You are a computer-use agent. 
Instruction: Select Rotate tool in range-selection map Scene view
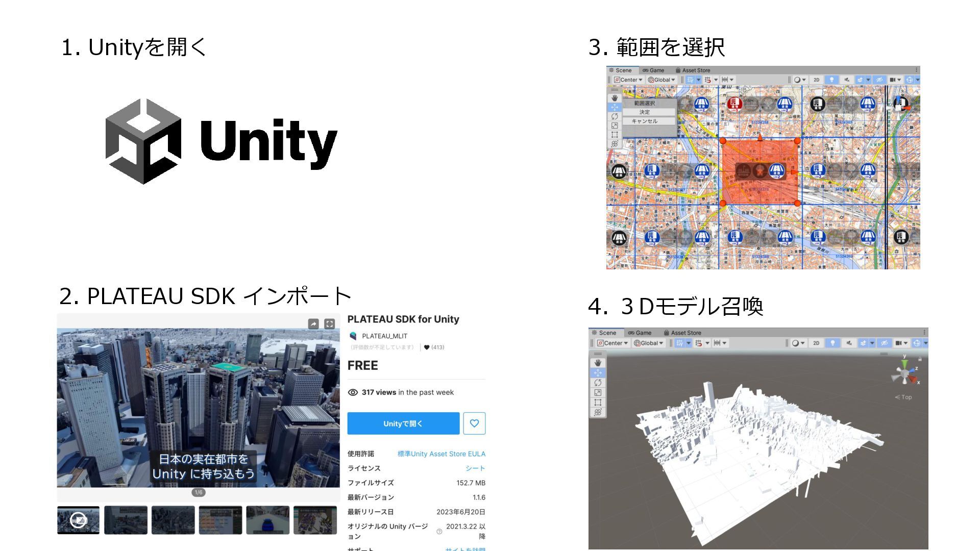coord(615,116)
